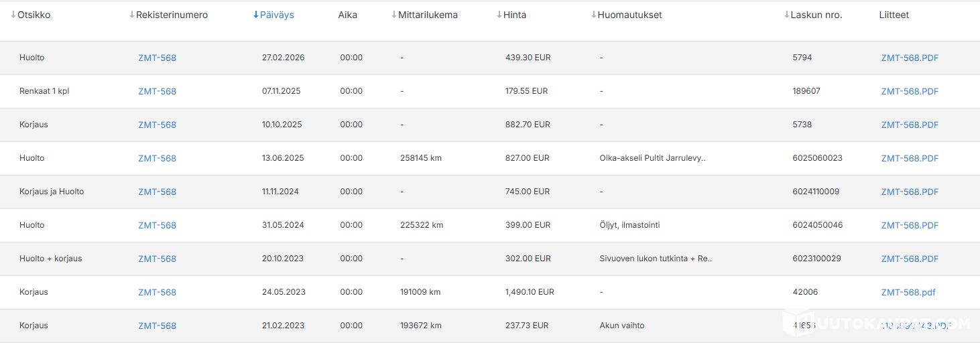The height and width of the screenshot is (343, 980).
Task: Sort by Mittarilukema column label
Action: 428,15
